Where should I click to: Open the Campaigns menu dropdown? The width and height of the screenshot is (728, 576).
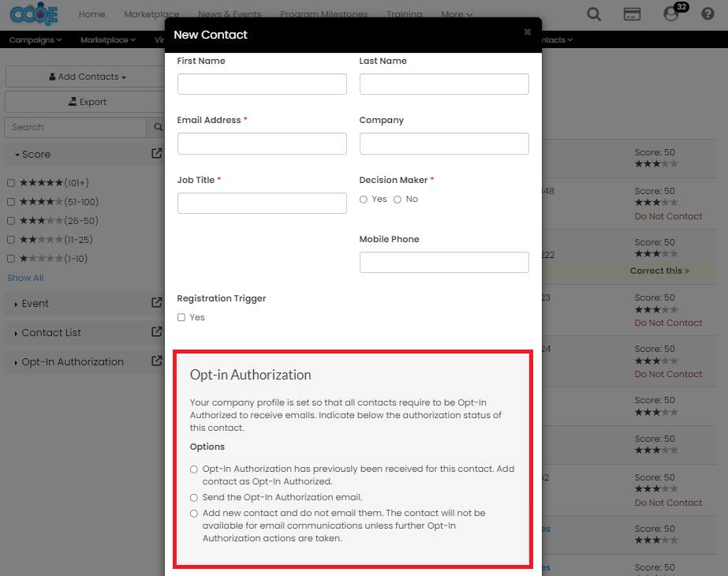click(35, 39)
